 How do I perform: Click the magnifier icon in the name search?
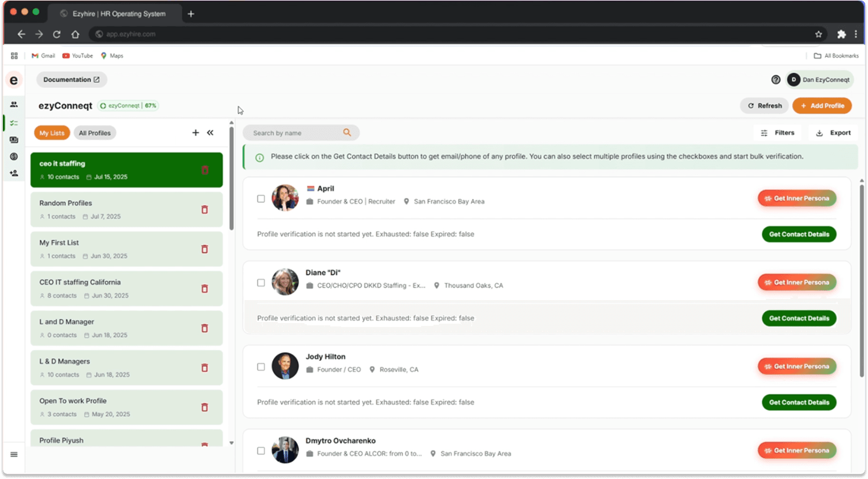pyautogui.click(x=347, y=132)
